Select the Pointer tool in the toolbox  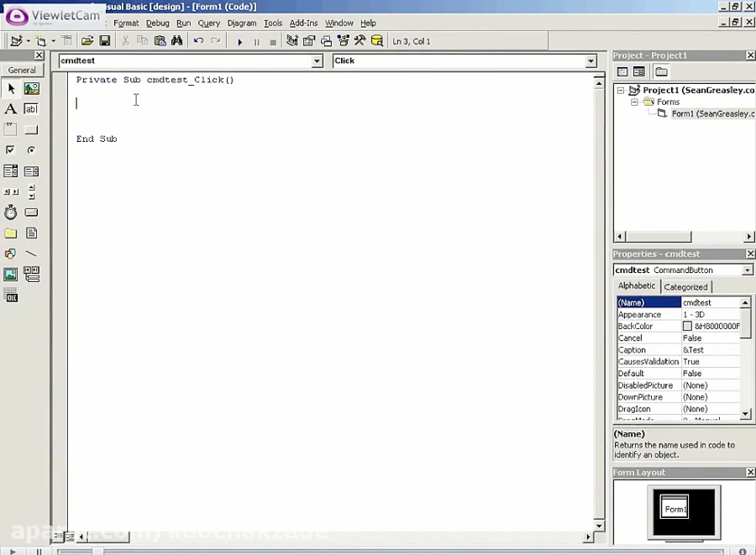click(11, 88)
